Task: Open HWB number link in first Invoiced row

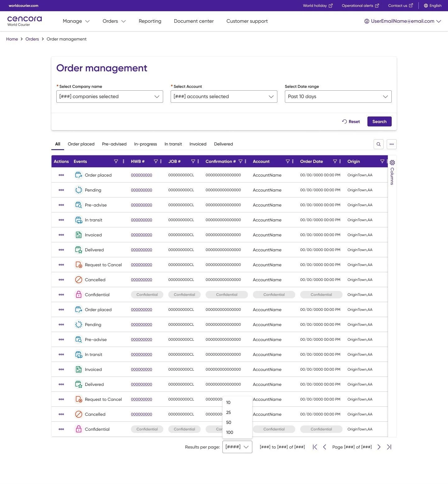Action: 142,235
